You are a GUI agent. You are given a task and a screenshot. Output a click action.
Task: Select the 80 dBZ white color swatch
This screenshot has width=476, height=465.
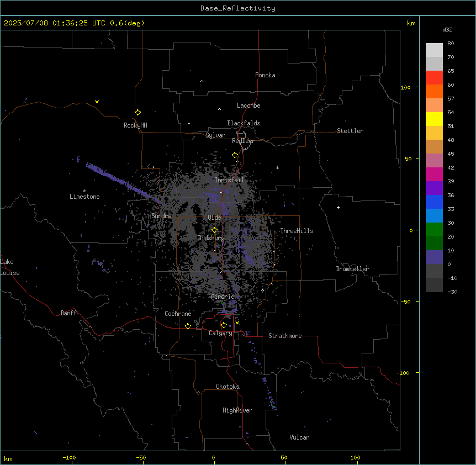[434, 50]
